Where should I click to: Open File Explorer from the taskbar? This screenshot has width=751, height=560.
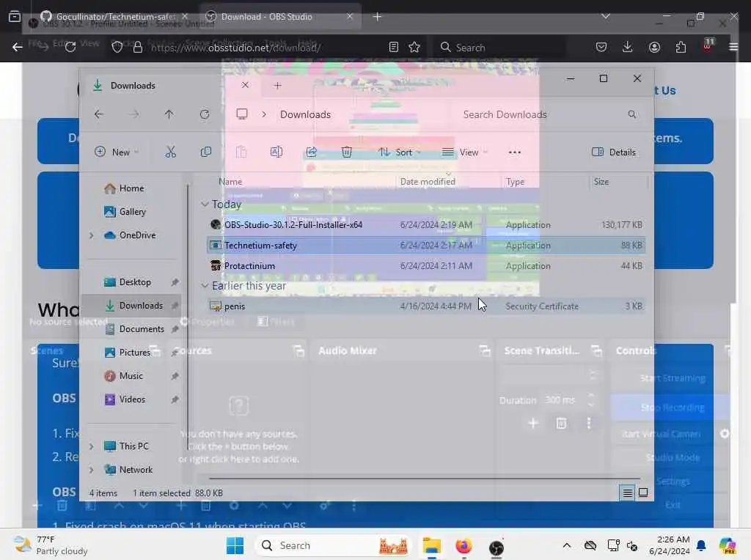431,545
